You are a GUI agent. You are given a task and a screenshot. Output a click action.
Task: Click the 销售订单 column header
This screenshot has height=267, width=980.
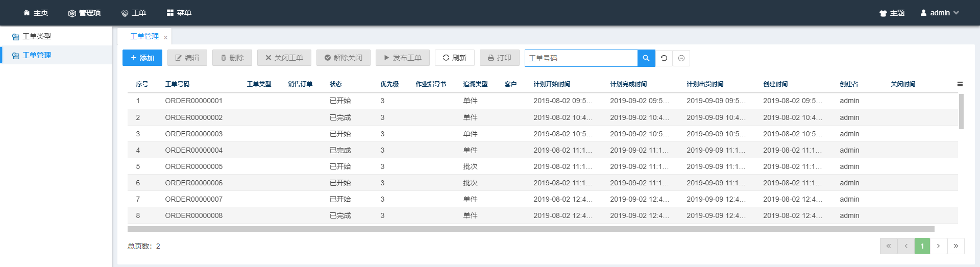(x=300, y=84)
